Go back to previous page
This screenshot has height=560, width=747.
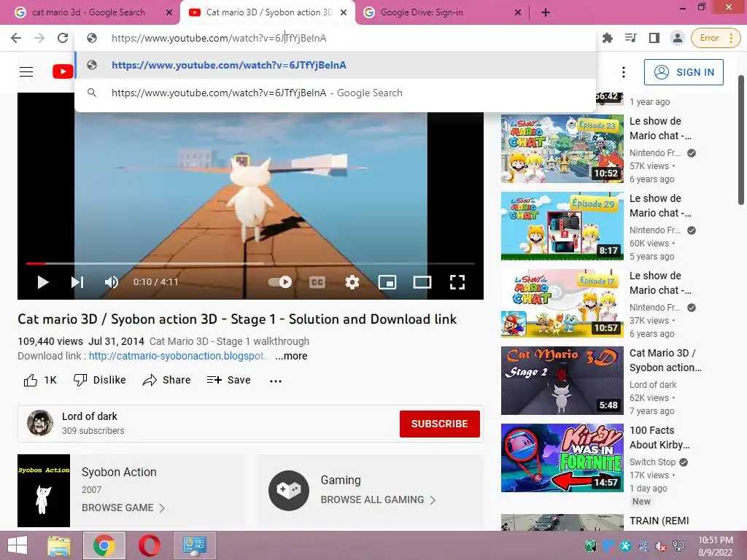point(16,38)
